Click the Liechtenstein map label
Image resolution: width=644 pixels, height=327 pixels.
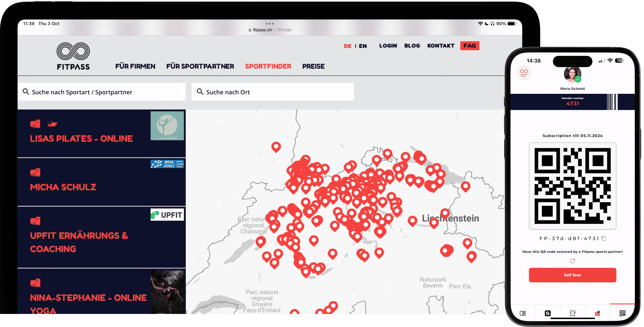450,218
